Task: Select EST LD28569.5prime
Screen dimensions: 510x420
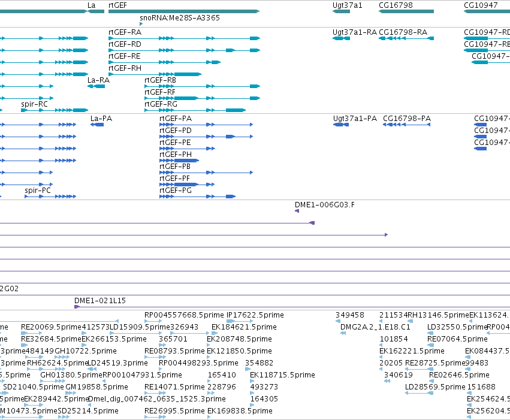Action: click(436, 387)
